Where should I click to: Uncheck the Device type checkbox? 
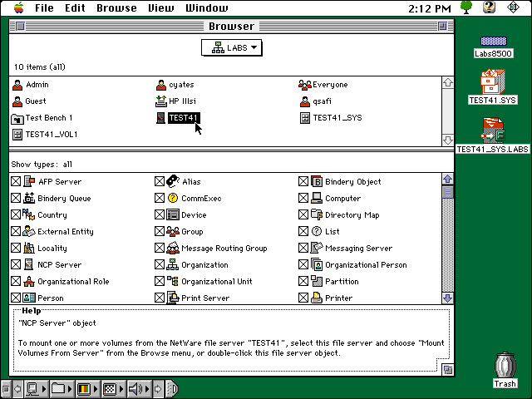(x=160, y=214)
